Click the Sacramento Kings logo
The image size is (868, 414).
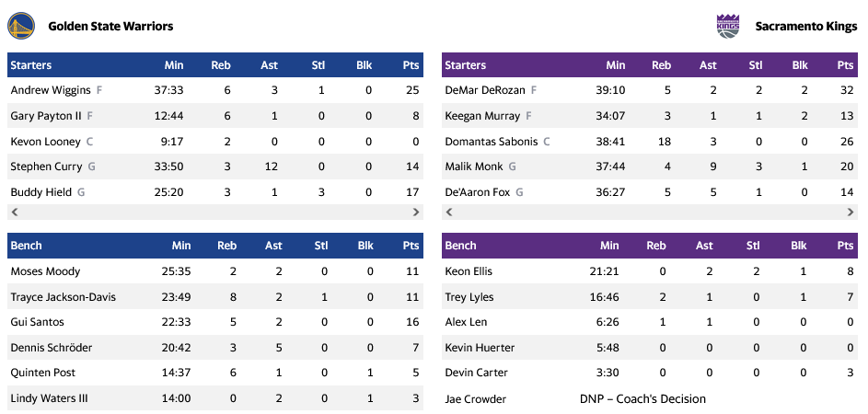[x=727, y=26]
